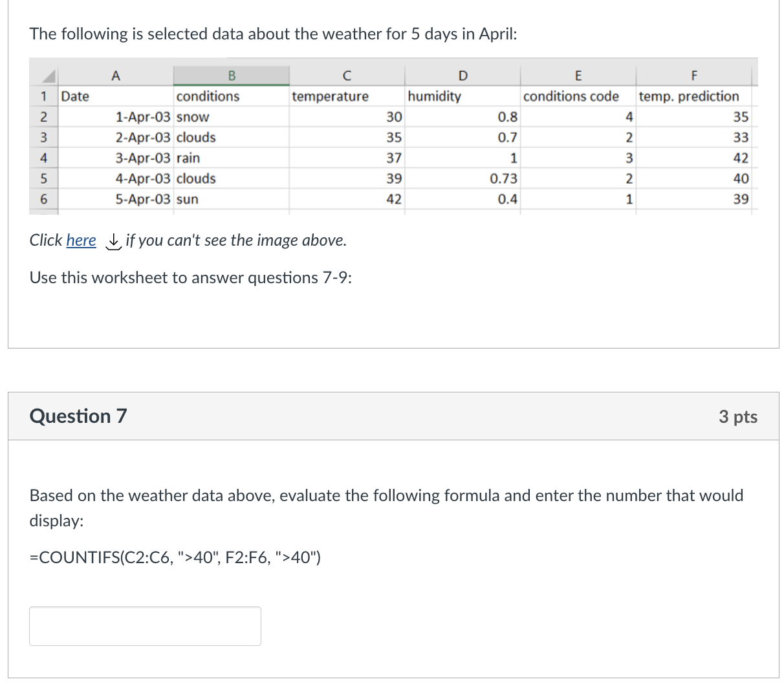Click the 'temp. prediction' column heading
The width and height of the screenshot is (784, 697).
coord(689,96)
